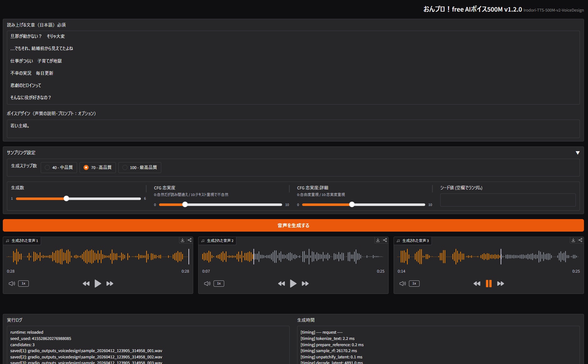Click the ボイスデザイン prompt text box
Viewport: 588px width, 364px height.
click(293, 129)
